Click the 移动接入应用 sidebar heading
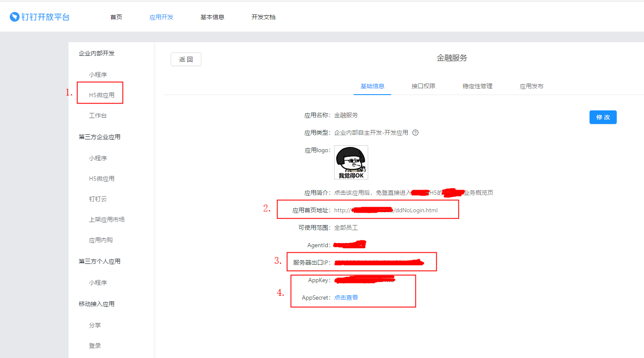The width and height of the screenshot is (644, 358). click(x=97, y=304)
